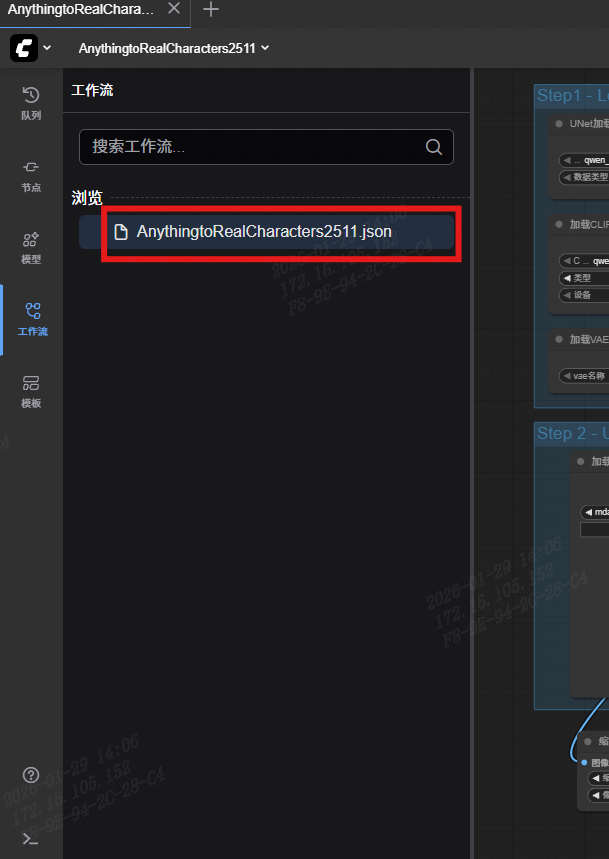Open the 队列 queue panel icon

click(31, 102)
